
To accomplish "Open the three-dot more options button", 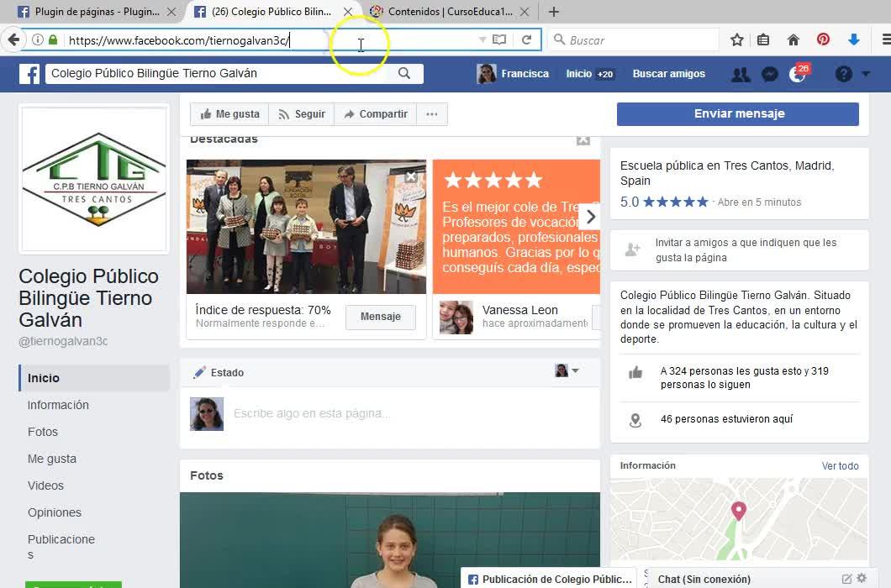I will pos(432,114).
